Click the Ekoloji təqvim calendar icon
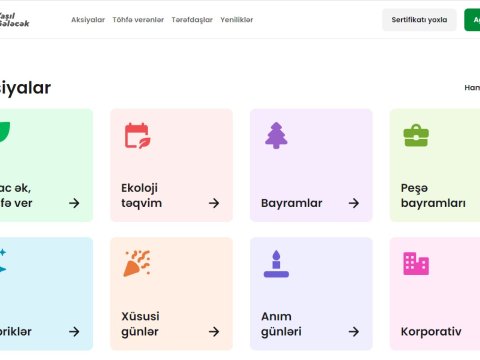 pos(138,136)
